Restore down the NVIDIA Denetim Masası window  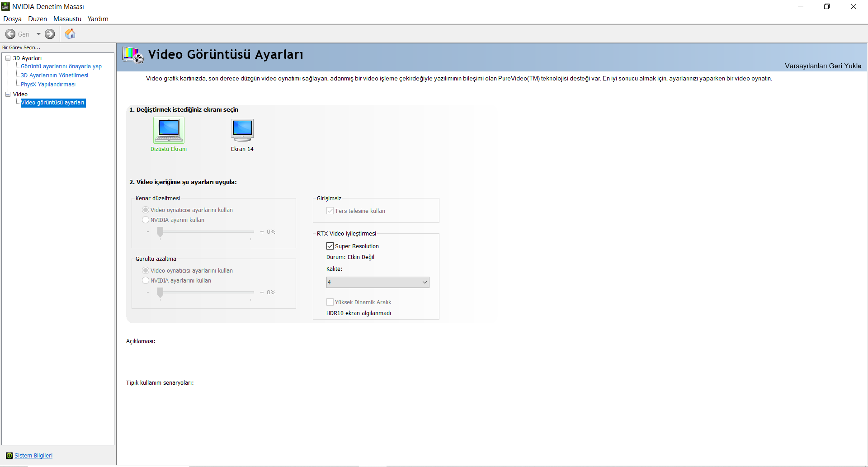click(827, 6)
